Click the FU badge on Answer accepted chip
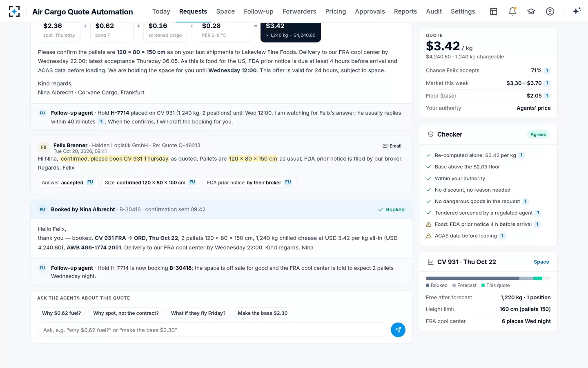The height and width of the screenshot is (368, 588). coord(90,182)
